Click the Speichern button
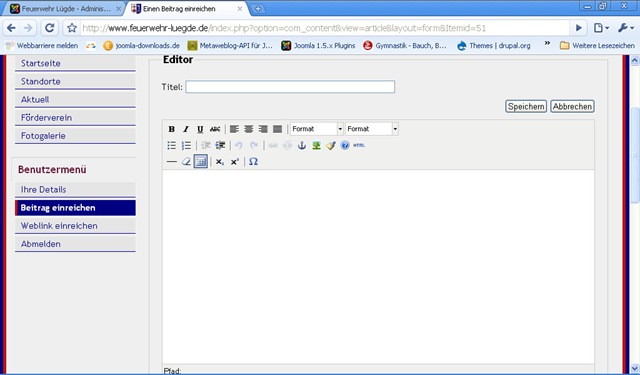 tap(526, 107)
